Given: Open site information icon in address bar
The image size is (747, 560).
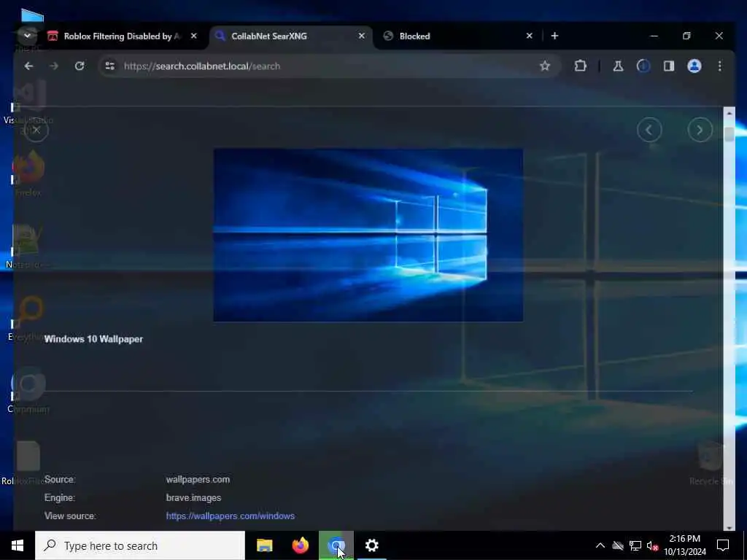Looking at the screenshot, I should coord(110,66).
